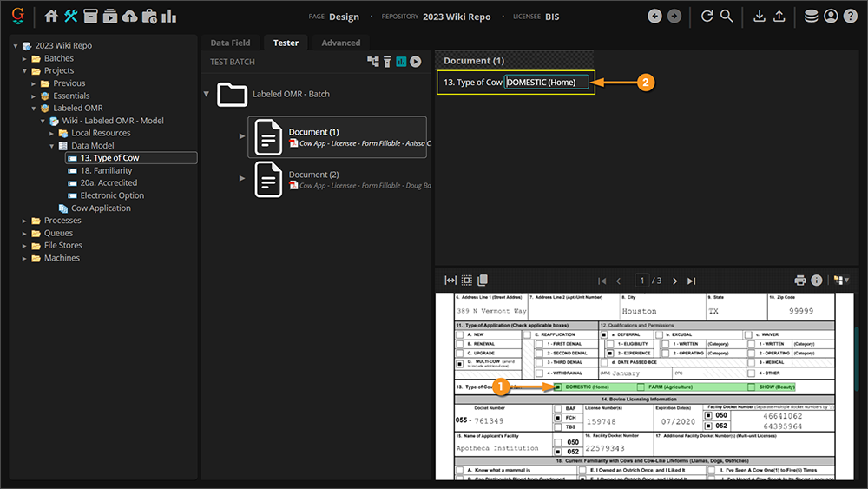The image size is (868, 489).
Task: Expand the Processes folder in the tree
Action: tap(25, 221)
